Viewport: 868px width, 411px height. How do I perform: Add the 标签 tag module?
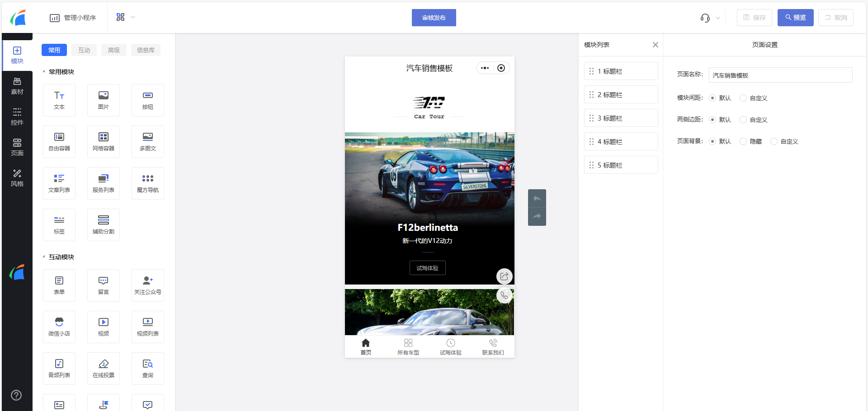point(59,225)
